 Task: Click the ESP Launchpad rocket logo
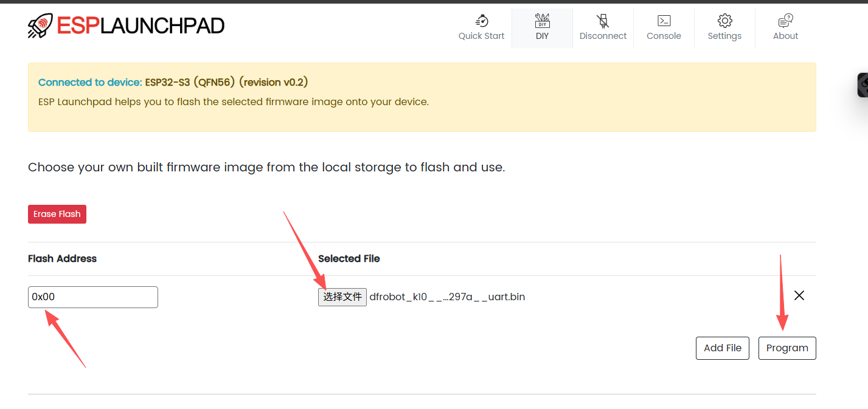(x=41, y=26)
